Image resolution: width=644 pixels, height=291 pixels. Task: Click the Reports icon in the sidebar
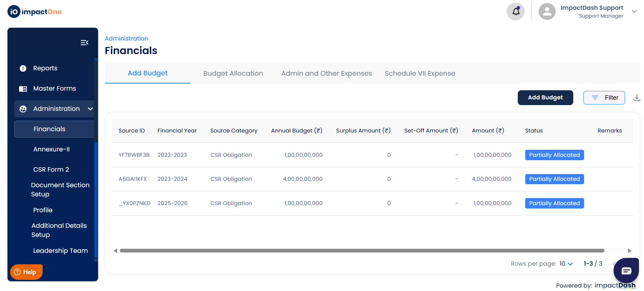(x=23, y=68)
